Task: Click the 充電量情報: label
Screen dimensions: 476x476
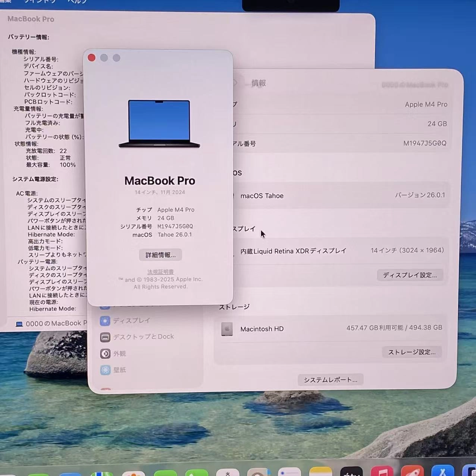Action: [28, 109]
